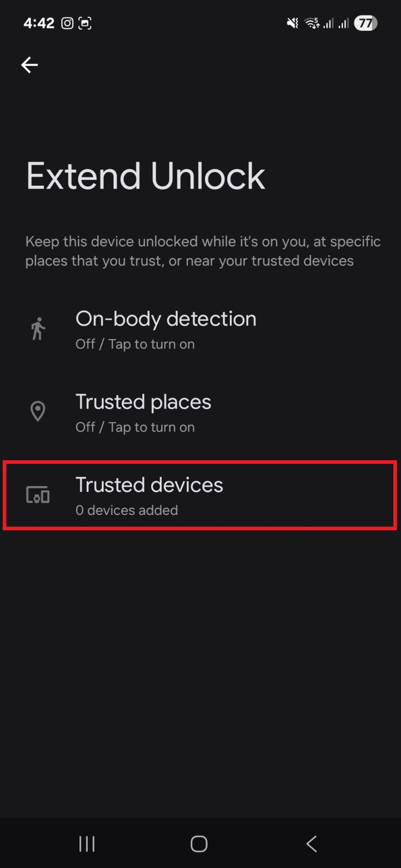Viewport: 401px width, 868px height.
Task: Tap the screenshot notification icon
Action: pyautogui.click(x=85, y=23)
